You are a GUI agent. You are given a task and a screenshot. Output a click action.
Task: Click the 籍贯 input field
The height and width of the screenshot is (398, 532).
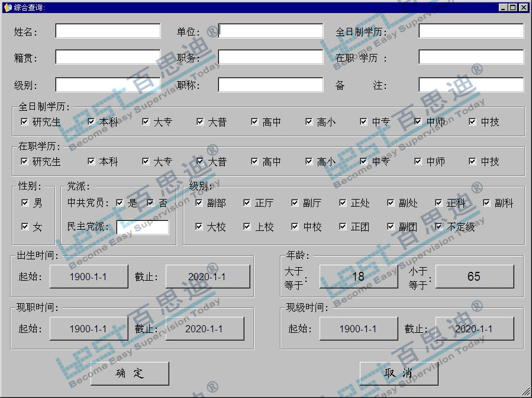click(108, 57)
